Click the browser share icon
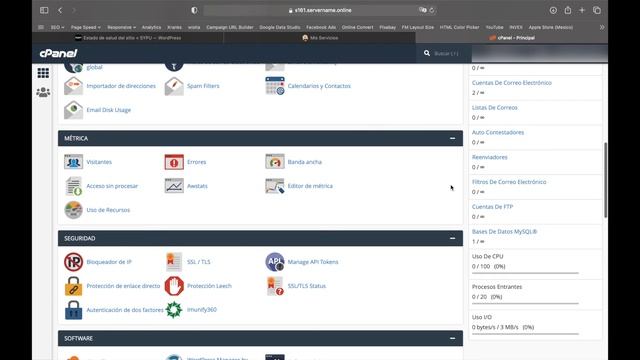640x360 pixels. point(568,10)
